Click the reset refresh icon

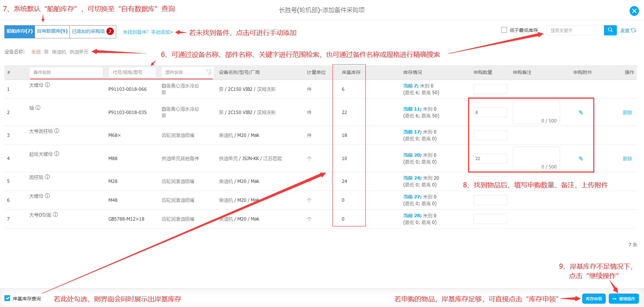[633, 30]
